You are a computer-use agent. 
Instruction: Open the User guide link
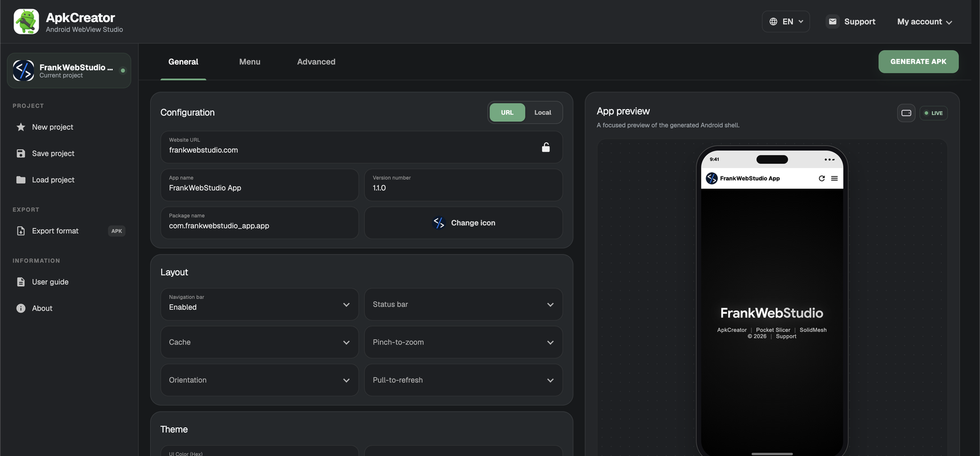tap(69, 282)
